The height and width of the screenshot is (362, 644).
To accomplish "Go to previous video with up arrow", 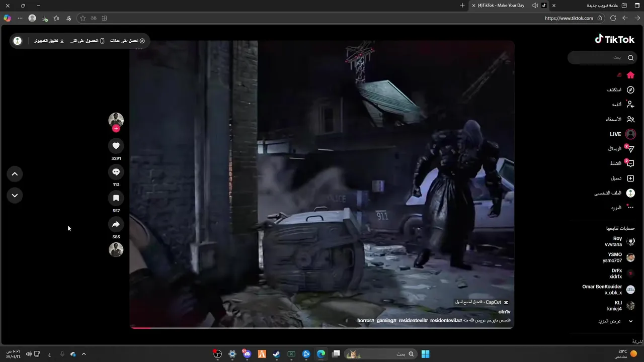I will coord(15,174).
